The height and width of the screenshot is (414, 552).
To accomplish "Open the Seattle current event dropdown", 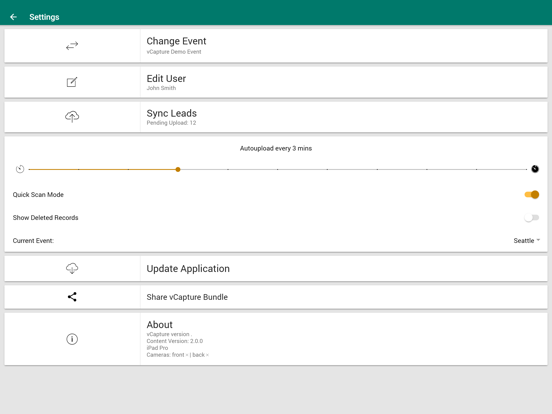I will point(526,241).
